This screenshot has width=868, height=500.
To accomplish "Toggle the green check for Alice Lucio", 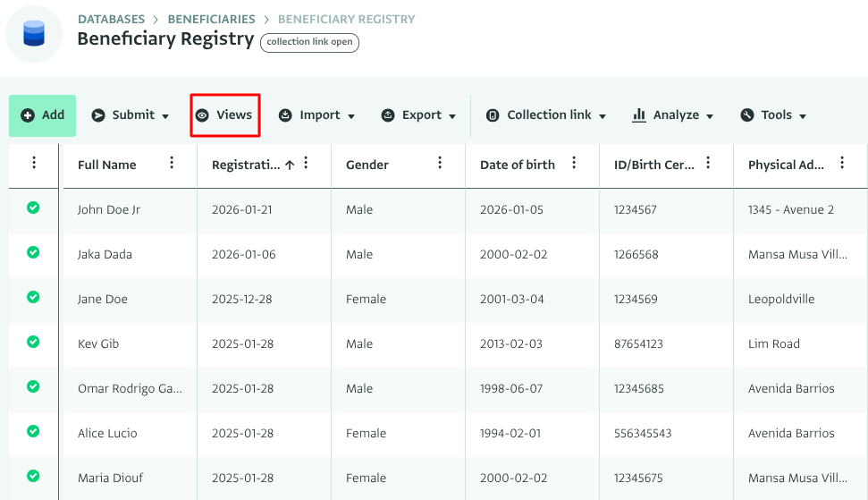I will point(33,431).
